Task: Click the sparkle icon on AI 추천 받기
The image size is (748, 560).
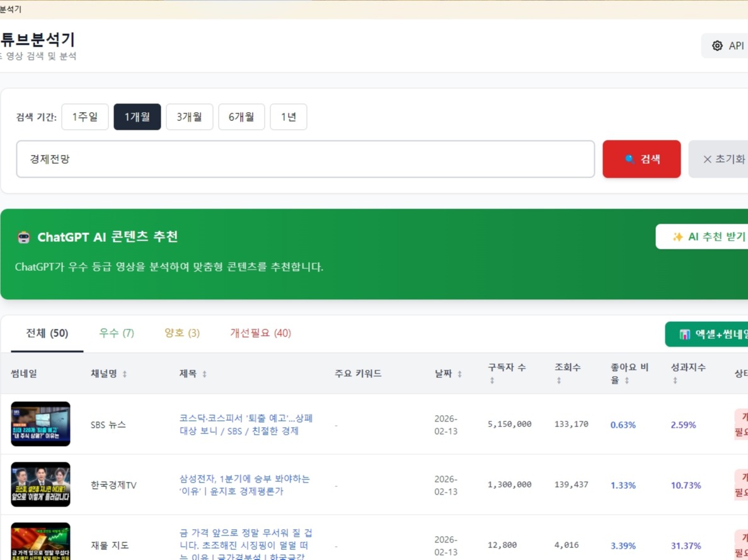Action: point(679,236)
